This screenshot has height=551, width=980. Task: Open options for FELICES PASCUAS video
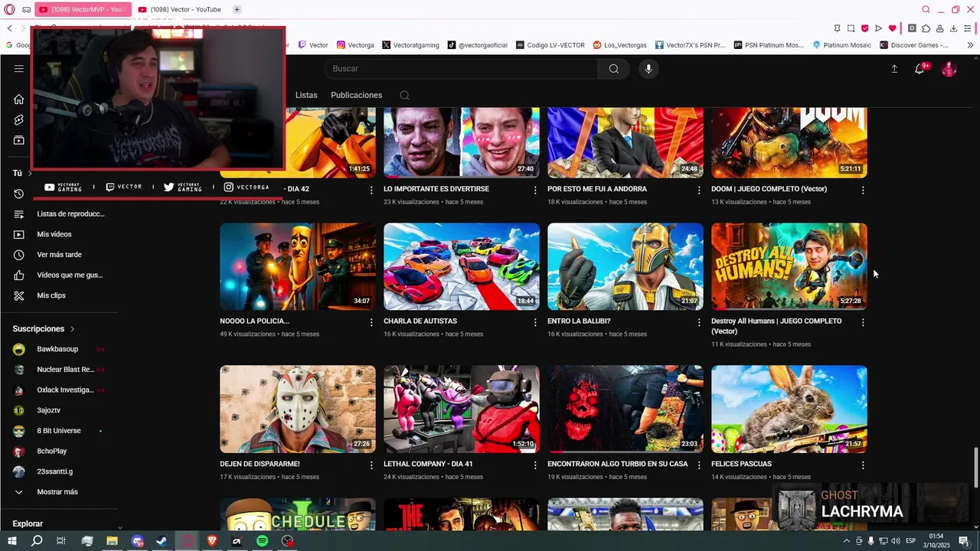[863, 465]
